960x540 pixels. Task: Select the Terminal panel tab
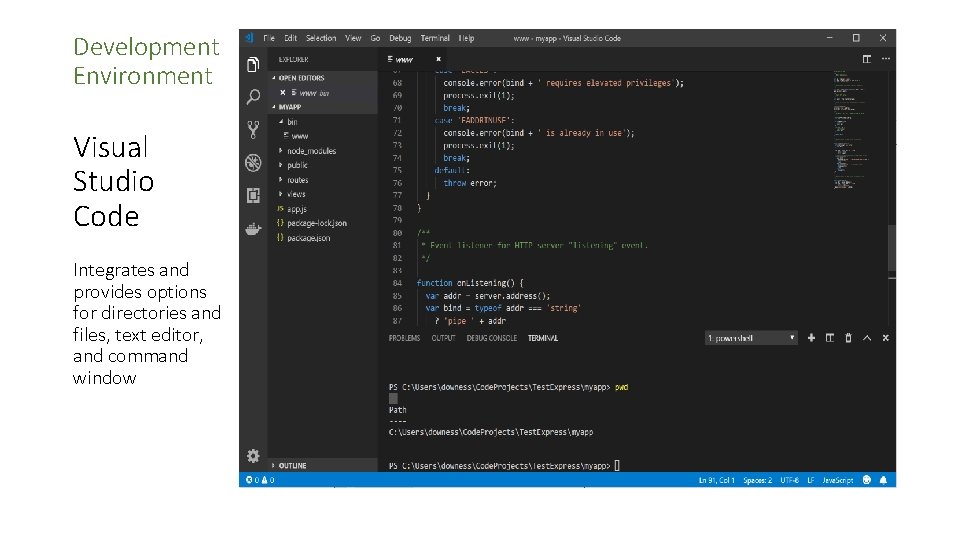(x=542, y=338)
